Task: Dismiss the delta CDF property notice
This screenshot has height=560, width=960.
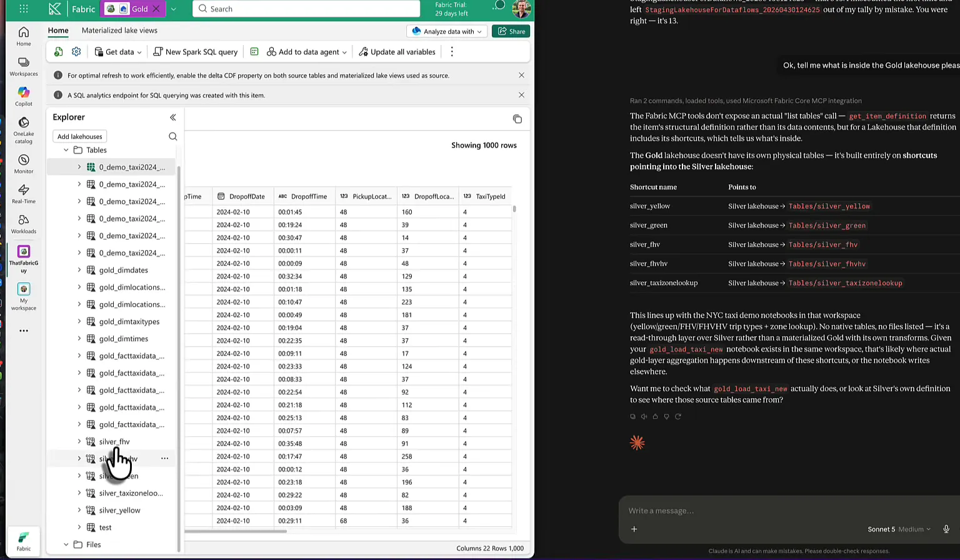Action: (x=521, y=75)
